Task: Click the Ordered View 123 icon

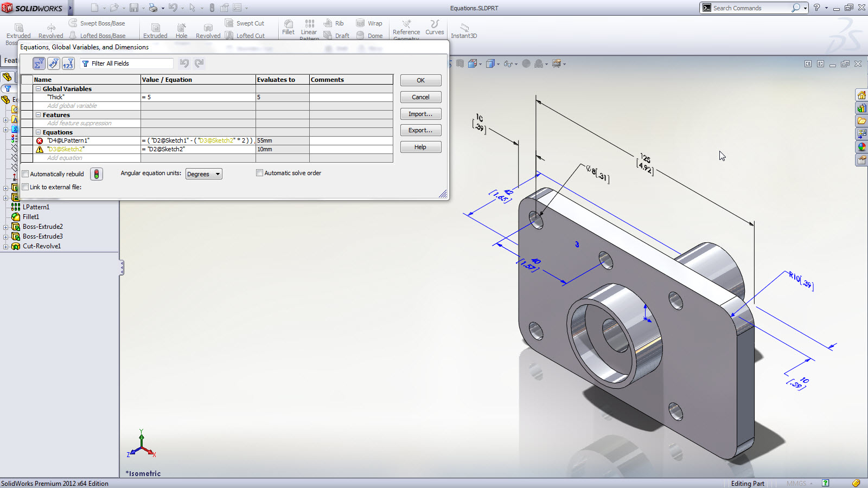Action: 68,63
